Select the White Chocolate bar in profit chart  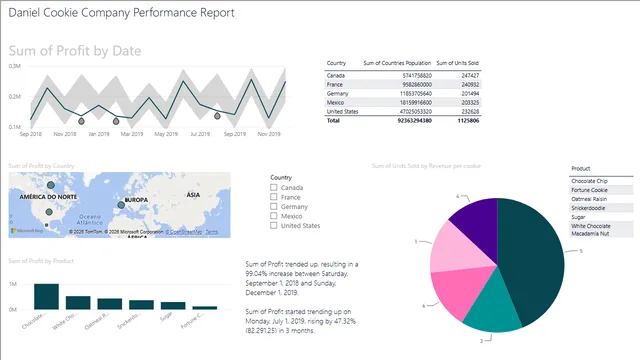pos(78,303)
